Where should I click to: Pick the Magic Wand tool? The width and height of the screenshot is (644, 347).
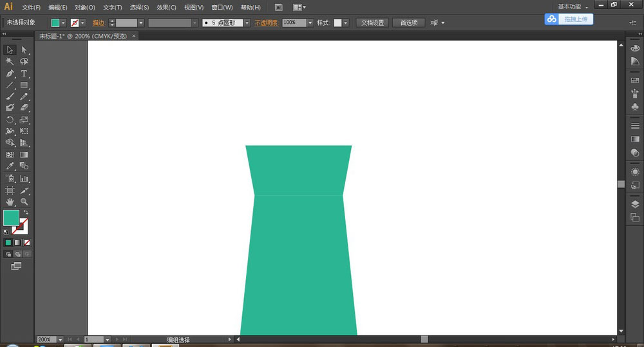(x=10, y=62)
